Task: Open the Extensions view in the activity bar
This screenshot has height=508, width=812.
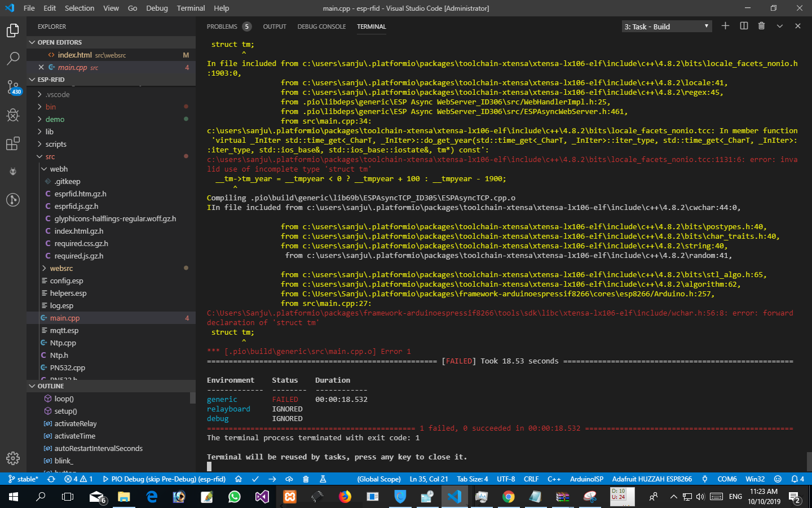Action: pyautogui.click(x=13, y=143)
